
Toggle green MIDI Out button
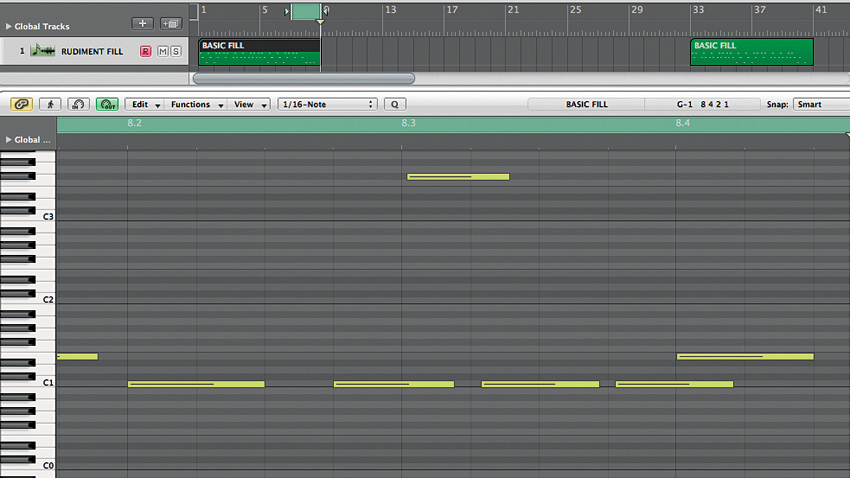tap(107, 104)
